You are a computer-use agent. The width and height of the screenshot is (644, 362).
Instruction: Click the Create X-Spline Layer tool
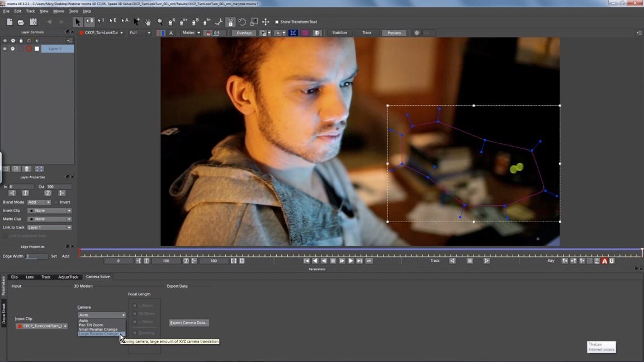172,22
